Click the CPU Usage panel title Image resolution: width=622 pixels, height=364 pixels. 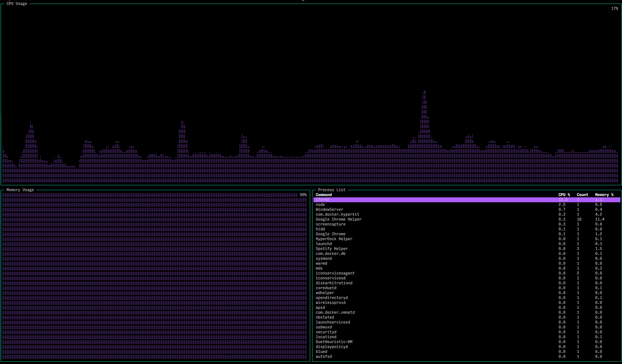(x=17, y=4)
